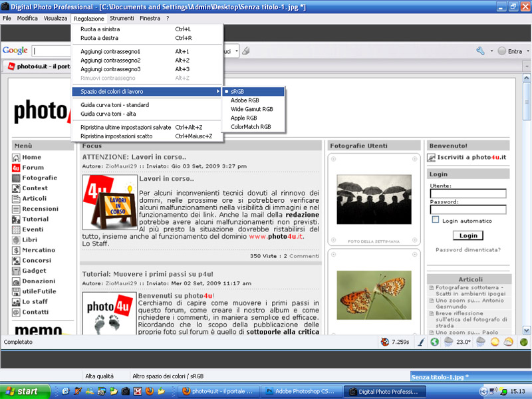Click Password dimenticata? link
Viewport: 532px width, 399px height.
pos(468,250)
